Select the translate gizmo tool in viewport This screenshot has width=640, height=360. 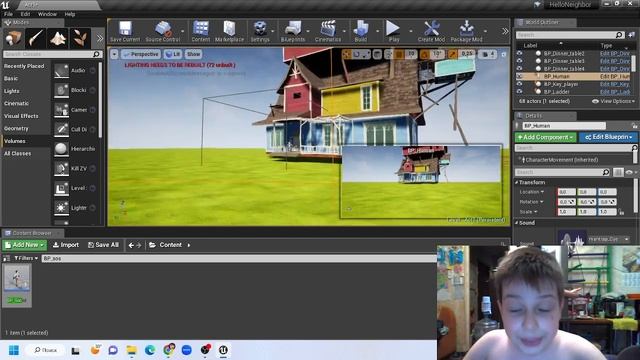[x=347, y=54]
